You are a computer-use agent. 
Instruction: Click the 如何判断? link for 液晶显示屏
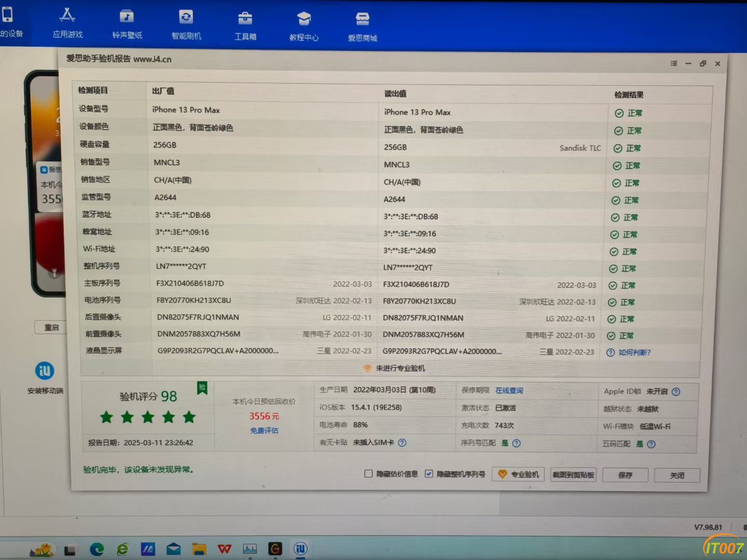pyautogui.click(x=634, y=353)
